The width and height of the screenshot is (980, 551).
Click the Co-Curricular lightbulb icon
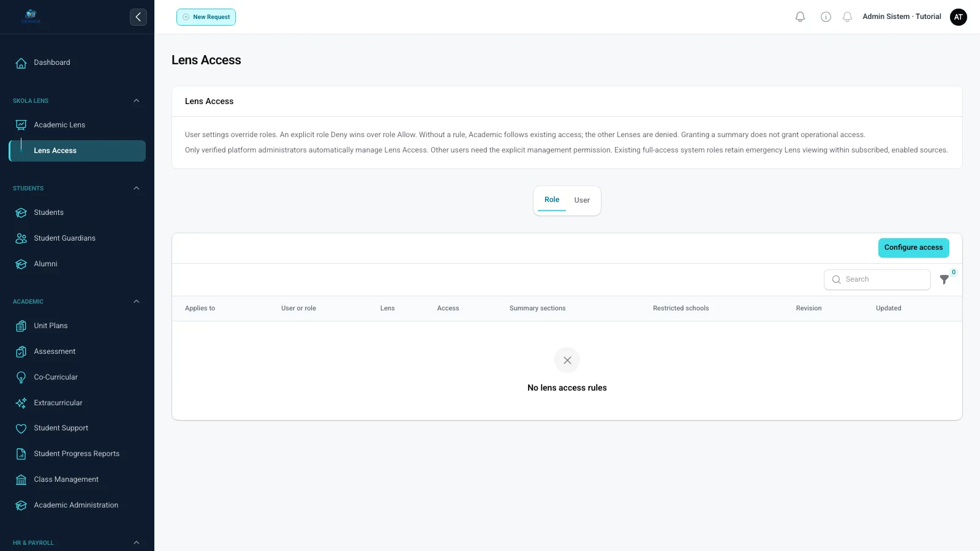click(21, 377)
